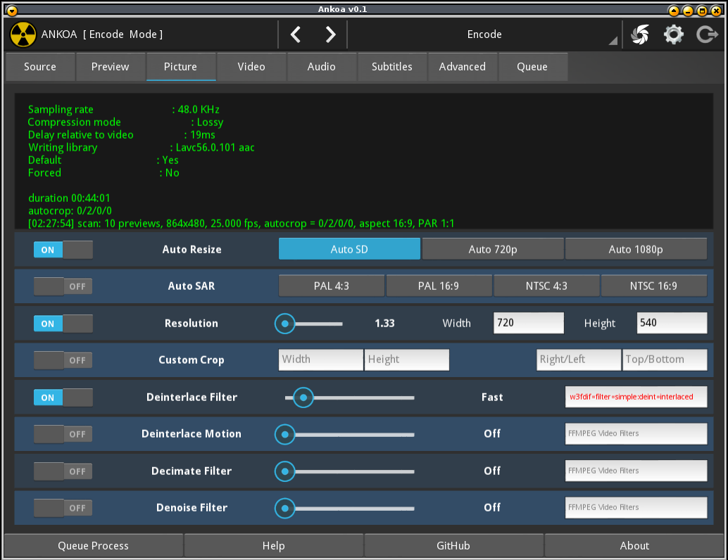Image resolution: width=728 pixels, height=560 pixels.
Task: Click the Right/Left crop field
Action: pos(579,359)
